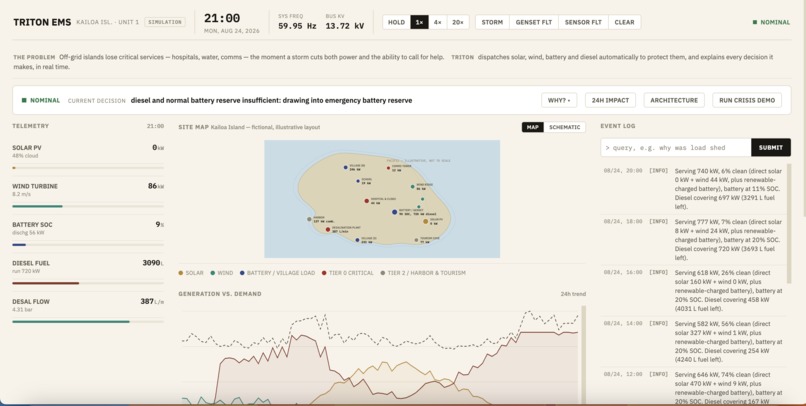
Task: Click the Solar legend dot
Action: [181, 273]
